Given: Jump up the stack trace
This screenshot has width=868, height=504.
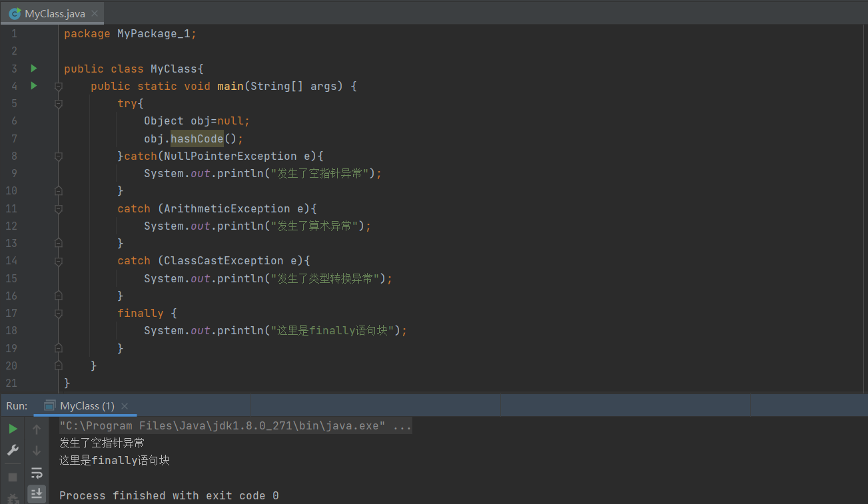Looking at the screenshot, I should tap(37, 429).
